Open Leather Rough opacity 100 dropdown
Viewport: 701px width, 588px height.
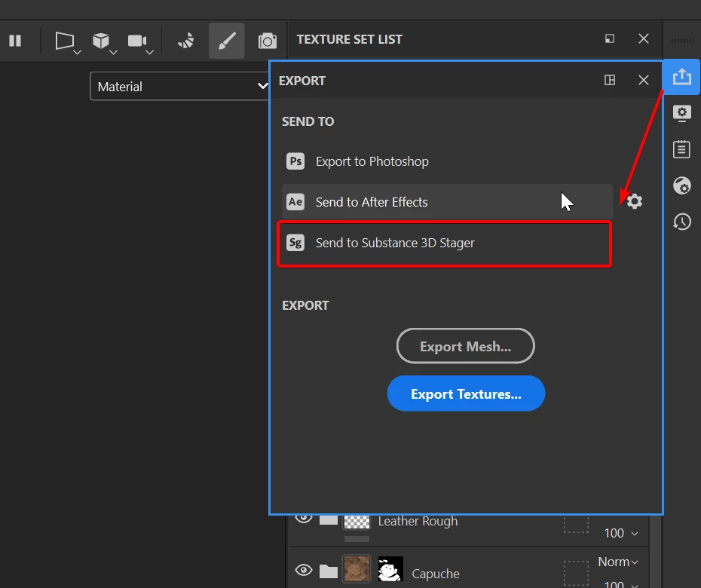click(x=621, y=534)
